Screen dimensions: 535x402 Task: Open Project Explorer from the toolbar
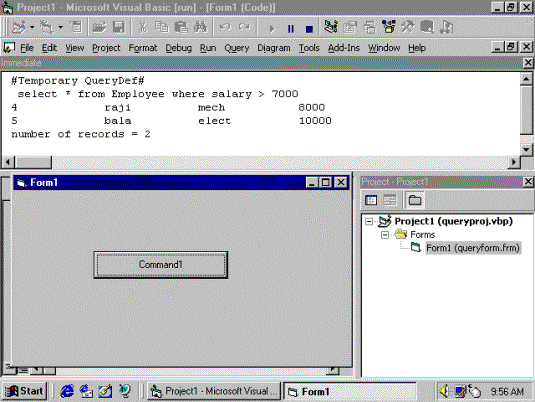[331, 27]
